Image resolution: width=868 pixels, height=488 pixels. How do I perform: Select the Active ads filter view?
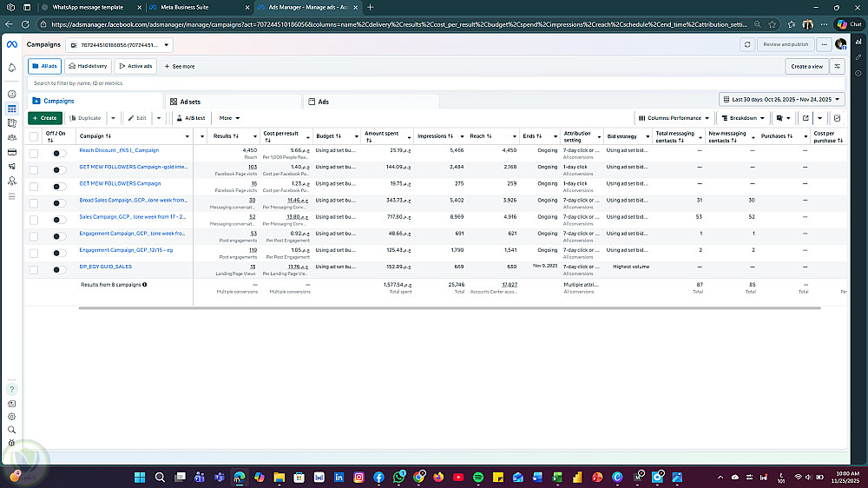135,67
